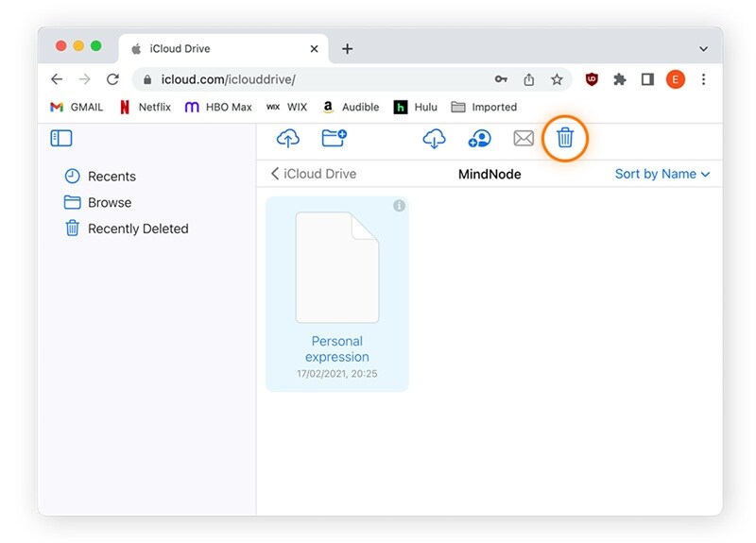Toggle the sidebar panel icon

click(61, 138)
